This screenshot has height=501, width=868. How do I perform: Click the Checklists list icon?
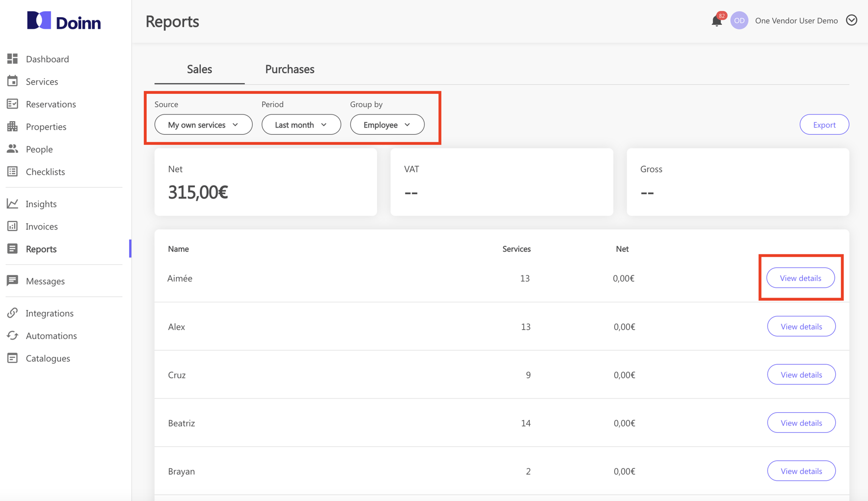(13, 172)
